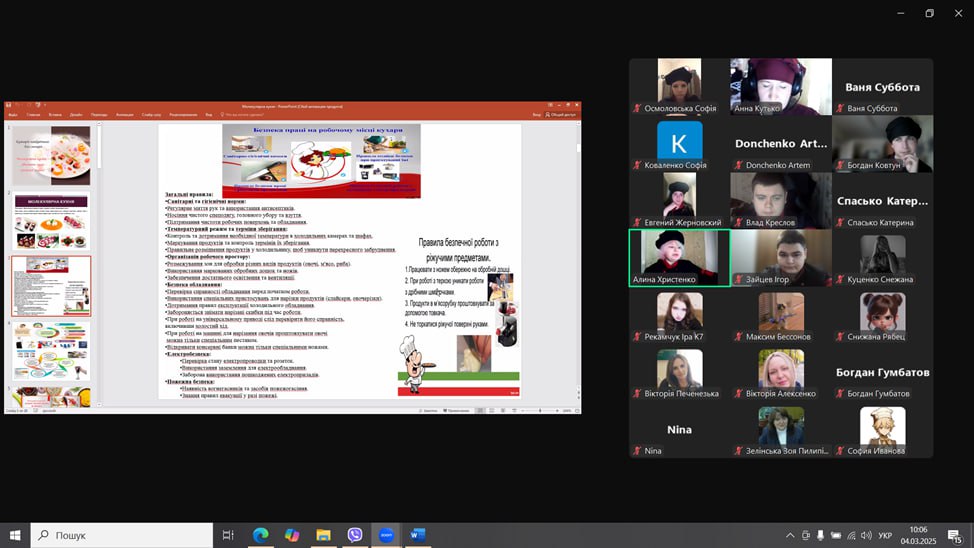The width and height of the screenshot is (974, 548).
Task: Open Microsoft Edge from the taskbar
Action: pyautogui.click(x=260, y=535)
